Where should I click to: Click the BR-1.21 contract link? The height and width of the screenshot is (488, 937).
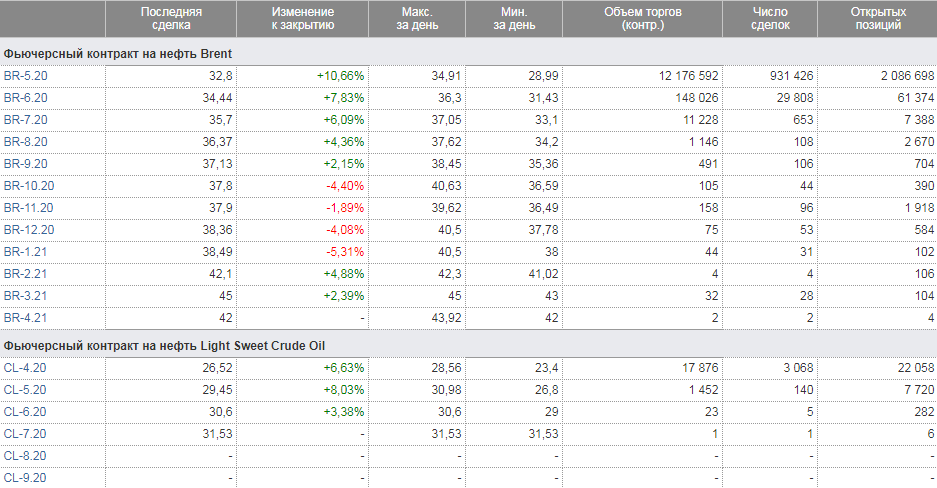click(x=26, y=252)
